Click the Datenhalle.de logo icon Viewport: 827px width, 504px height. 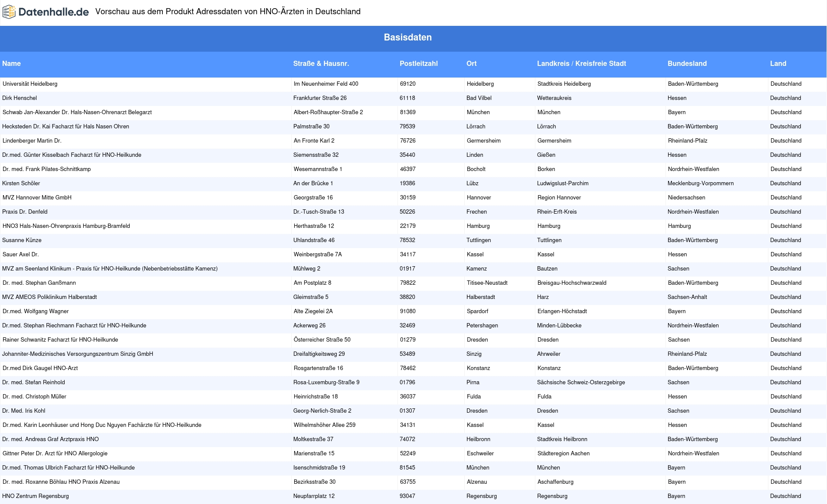9,12
